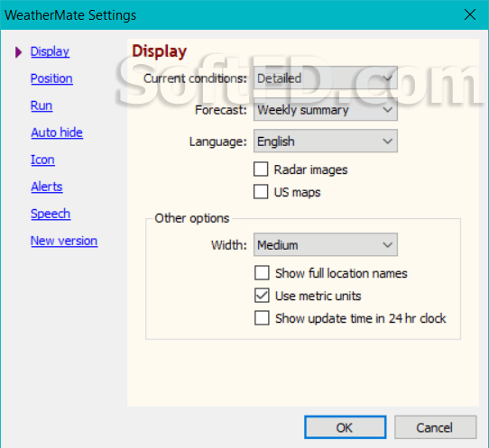The height and width of the screenshot is (448, 489).
Task: Open the New version page
Action: pyautogui.click(x=64, y=241)
